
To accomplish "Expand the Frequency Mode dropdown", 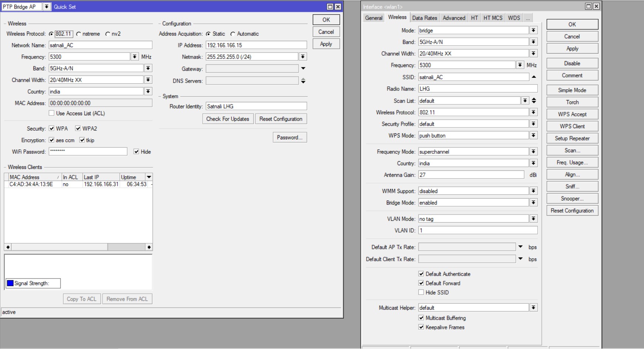I will pos(533,152).
